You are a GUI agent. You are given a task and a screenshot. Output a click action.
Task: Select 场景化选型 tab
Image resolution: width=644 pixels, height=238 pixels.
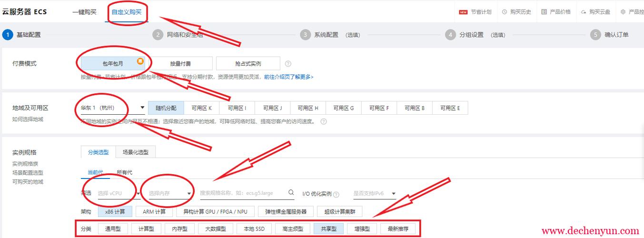point(136,152)
